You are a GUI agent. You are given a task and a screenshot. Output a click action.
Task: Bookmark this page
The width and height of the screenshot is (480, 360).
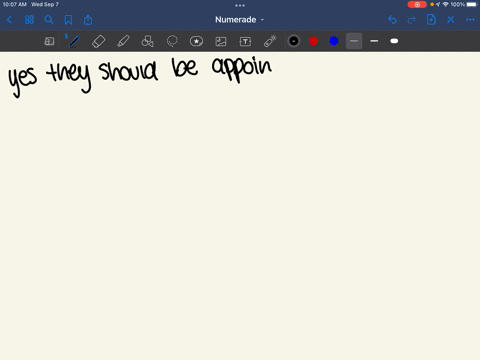68,20
